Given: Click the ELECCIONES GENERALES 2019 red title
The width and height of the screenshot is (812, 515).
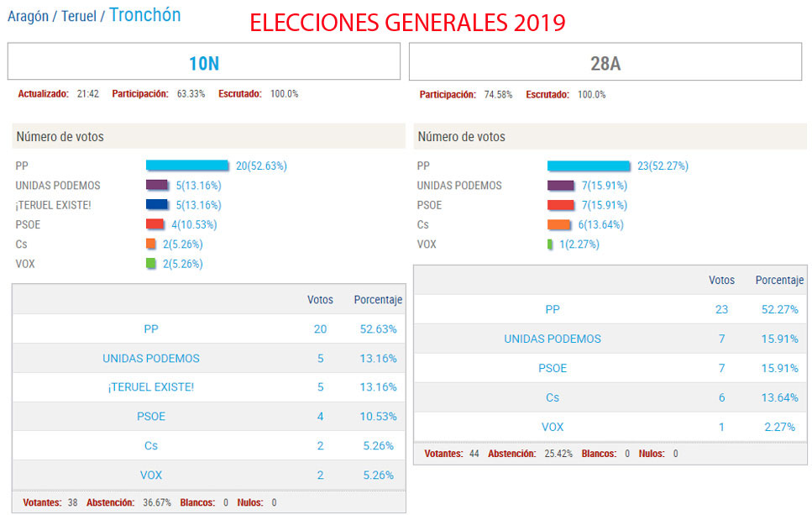Looking at the screenshot, I should coord(408,23).
